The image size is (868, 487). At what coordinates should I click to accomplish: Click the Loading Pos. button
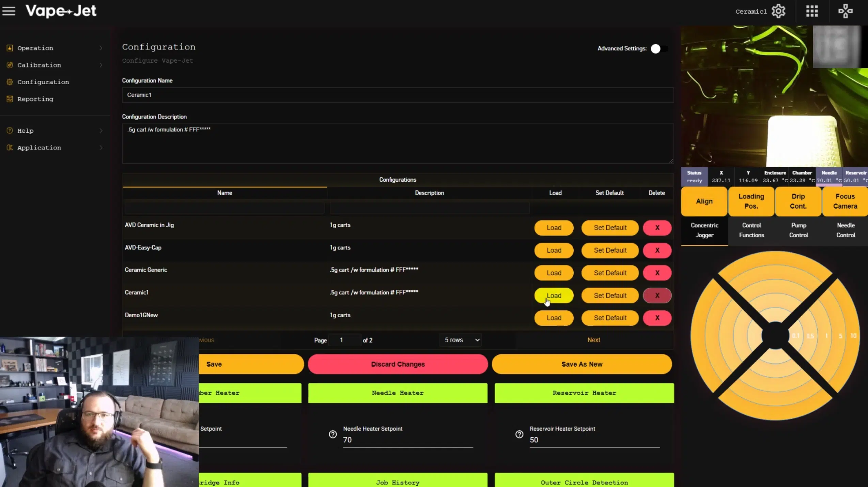(751, 201)
